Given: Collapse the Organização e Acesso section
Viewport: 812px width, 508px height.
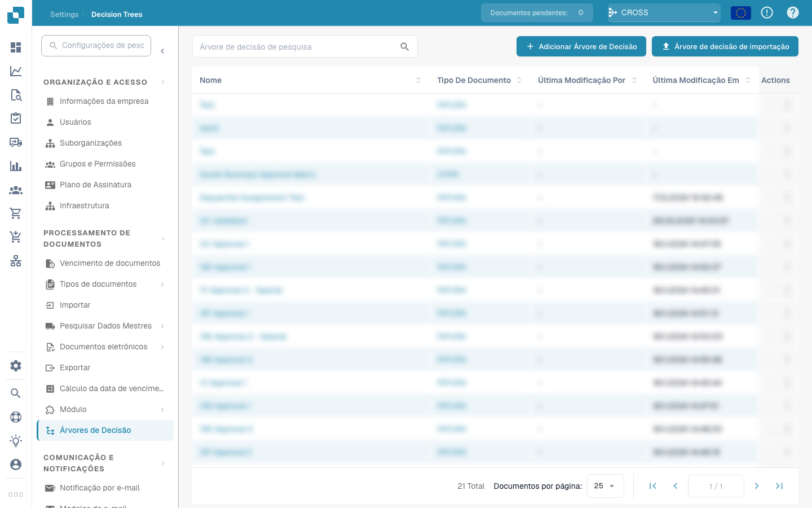Looking at the screenshot, I should click(x=163, y=82).
